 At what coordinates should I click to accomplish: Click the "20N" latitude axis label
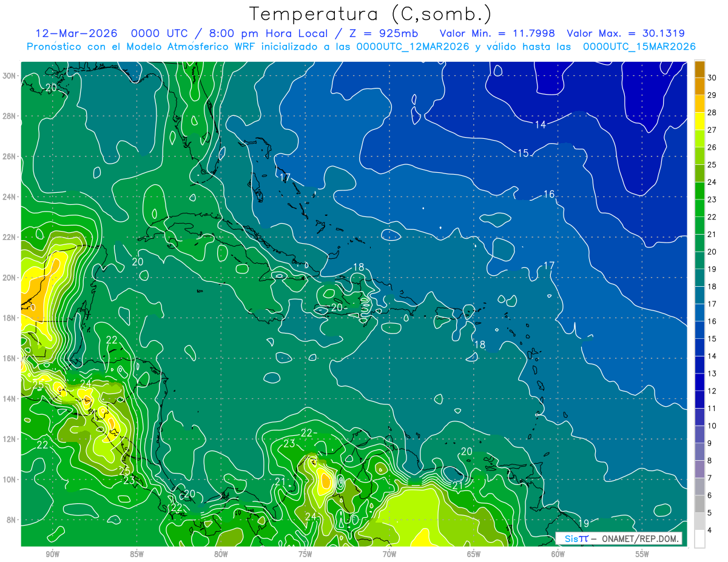(9, 278)
